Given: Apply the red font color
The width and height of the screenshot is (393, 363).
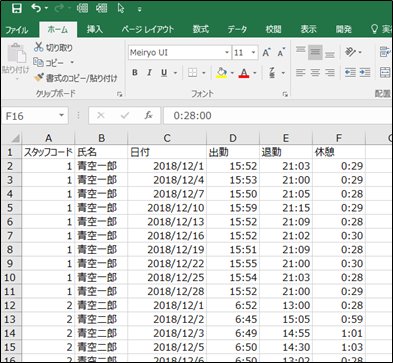Looking at the screenshot, I should click(244, 72).
